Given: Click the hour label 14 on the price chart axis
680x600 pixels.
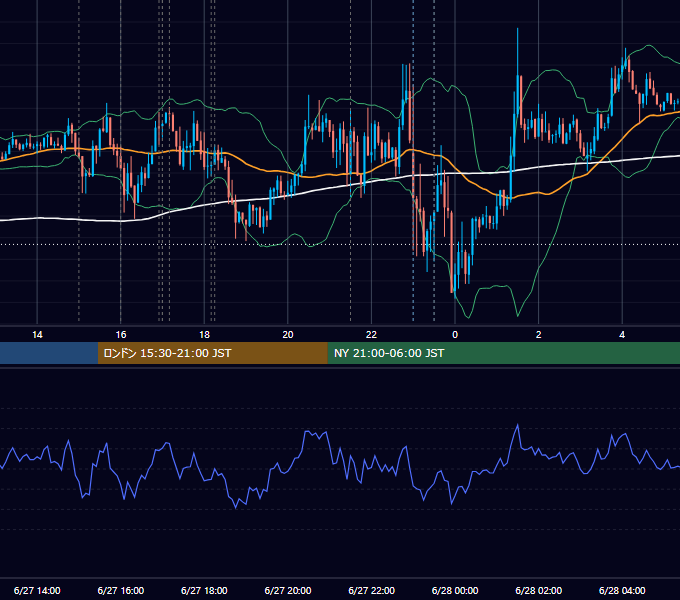Looking at the screenshot, I should pyautogui.click(x=37, y=335).
